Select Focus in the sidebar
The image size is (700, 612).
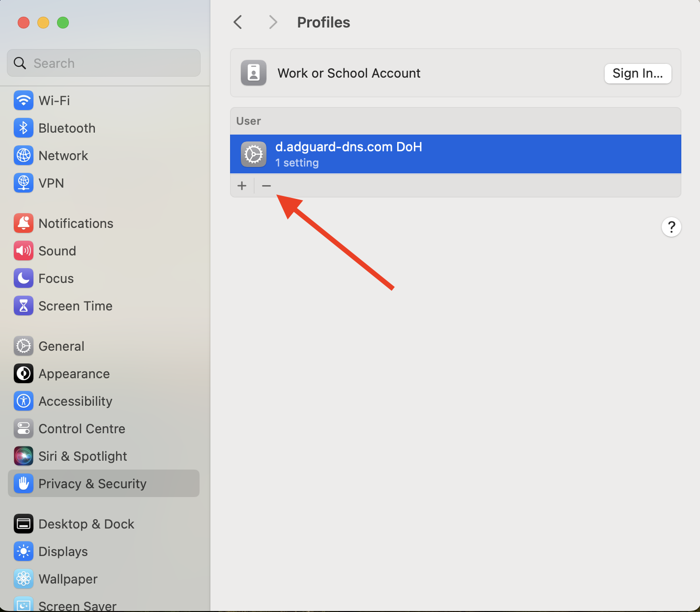tap(56, 278)
